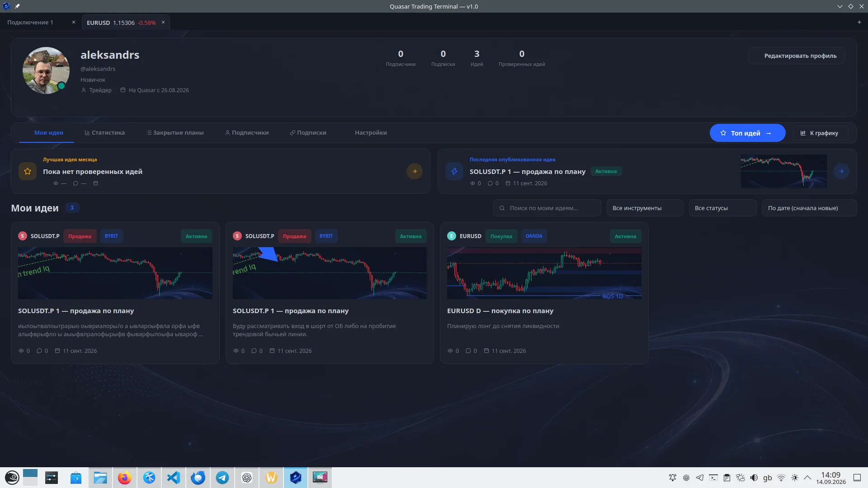
Task: Open the volume control in system tray
Action: (x=754, y=478)
